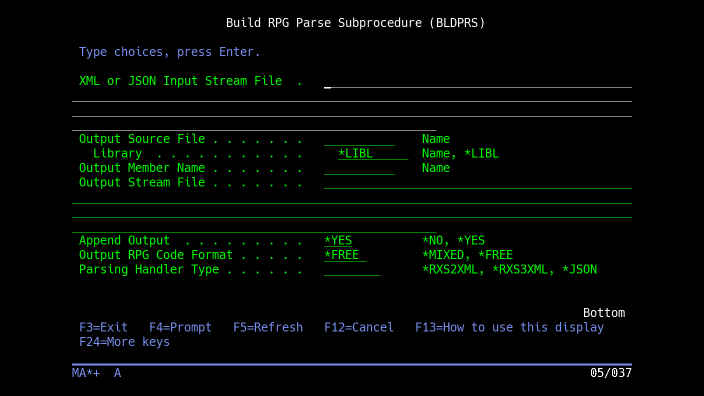
Task: Click F13=How to use this display
Action: click(509, 327)
